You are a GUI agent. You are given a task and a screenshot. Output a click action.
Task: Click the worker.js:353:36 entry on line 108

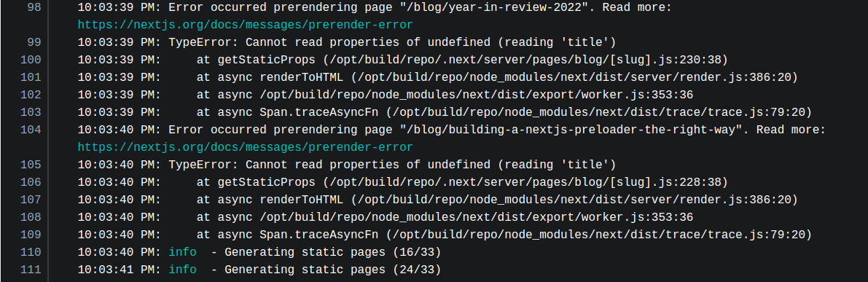[x=445, y=217]
